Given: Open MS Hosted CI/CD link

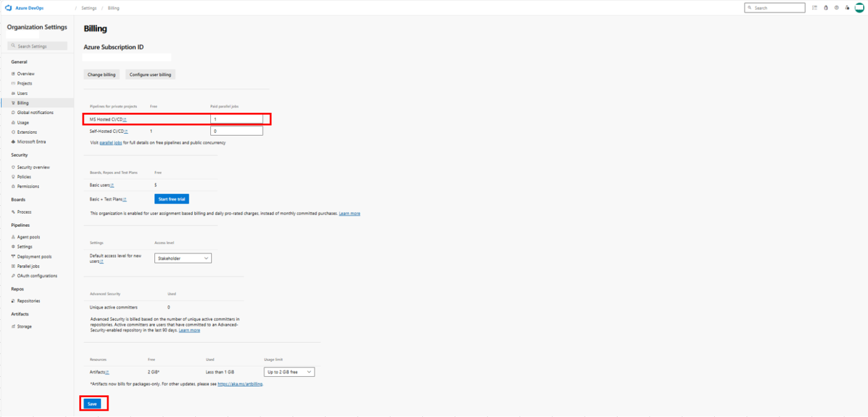Looking at the screenshot, I should point(125,119).
